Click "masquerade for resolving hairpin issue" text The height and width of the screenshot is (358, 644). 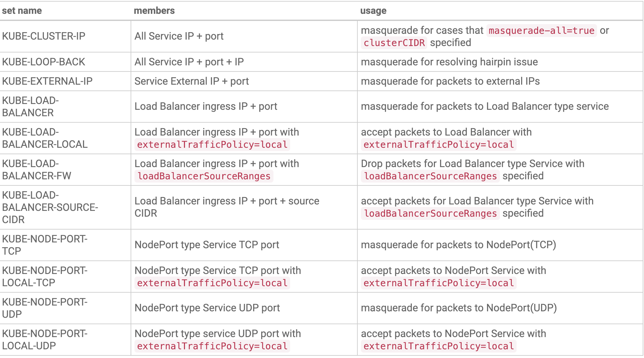(x=449, y=62)
